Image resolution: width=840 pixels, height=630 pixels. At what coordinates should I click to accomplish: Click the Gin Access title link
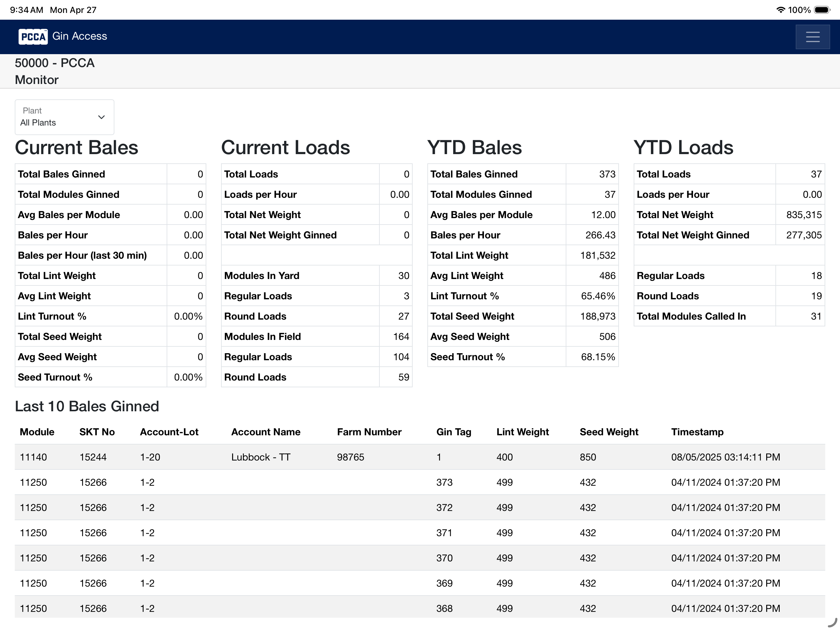(x=80, y=36)
